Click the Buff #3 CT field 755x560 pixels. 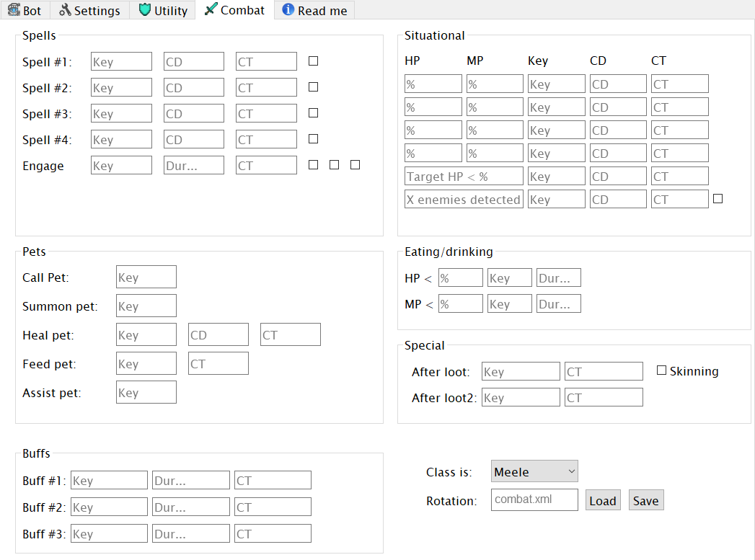click(273, 533)
